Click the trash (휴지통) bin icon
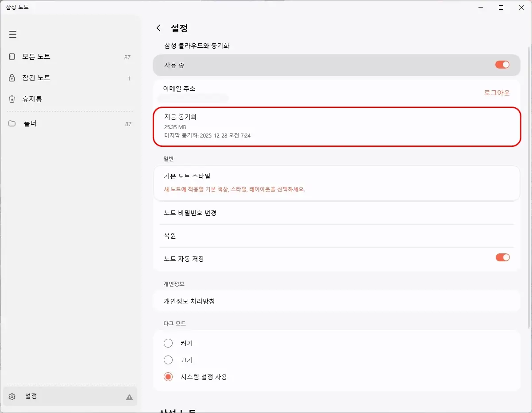This screenshot has height=413, width=532. [x=12, y=99]
